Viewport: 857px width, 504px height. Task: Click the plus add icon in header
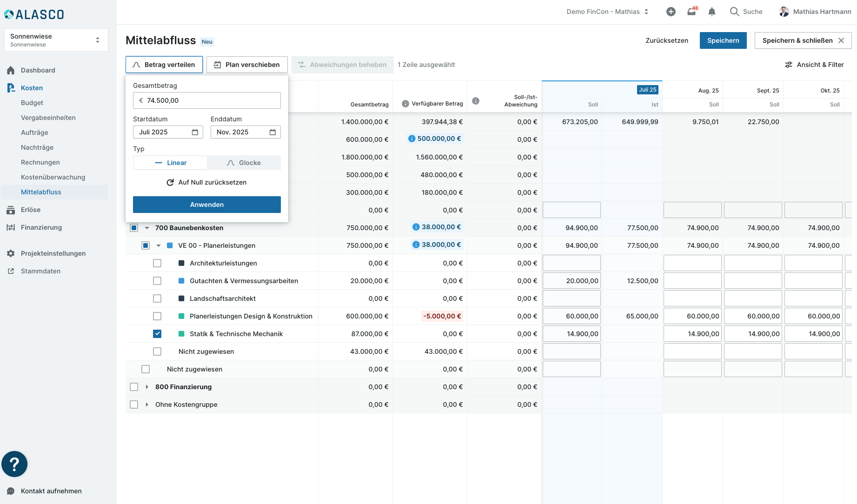coord(671,12)
